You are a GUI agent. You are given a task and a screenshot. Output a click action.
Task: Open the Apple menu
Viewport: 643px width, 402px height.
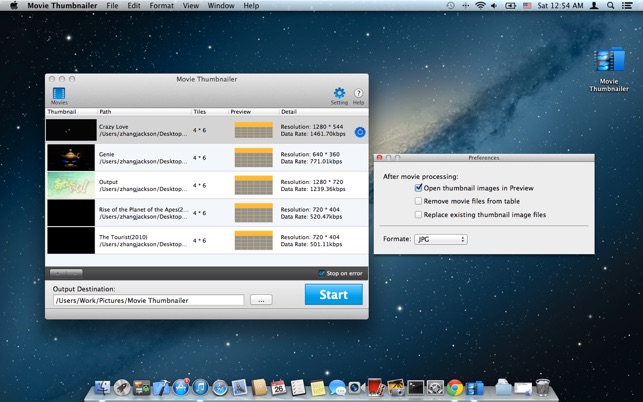14,6
